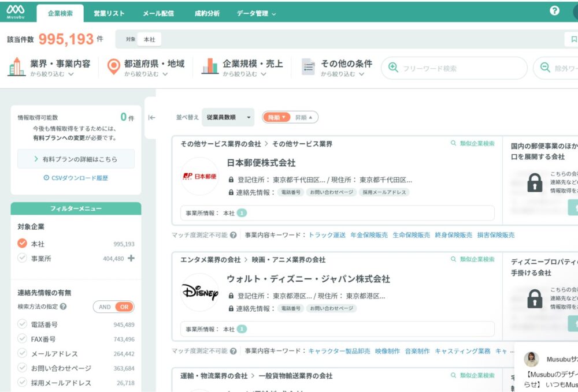Click the lock icon on Disney contact panel
This screenshot has height=392, width=578.
[x=535, y=298]
